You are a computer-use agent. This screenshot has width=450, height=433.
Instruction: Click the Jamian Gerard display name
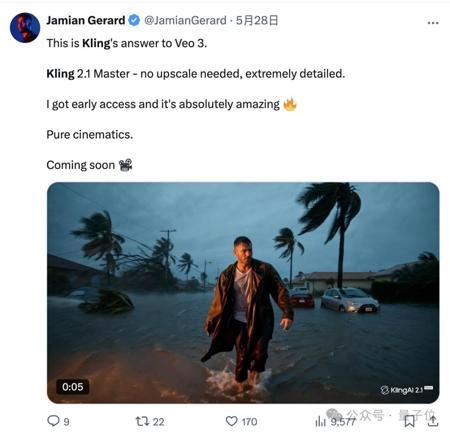(x=86, y=20)
